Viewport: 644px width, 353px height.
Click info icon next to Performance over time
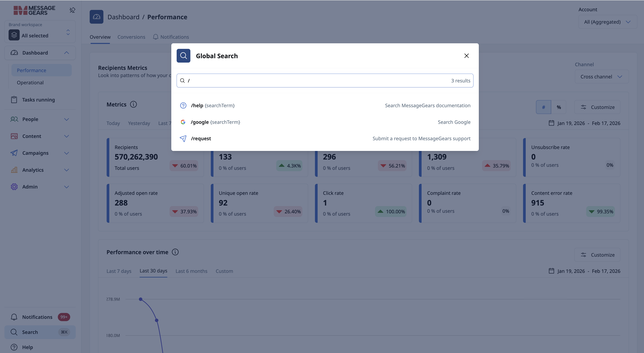click(175, 252)
